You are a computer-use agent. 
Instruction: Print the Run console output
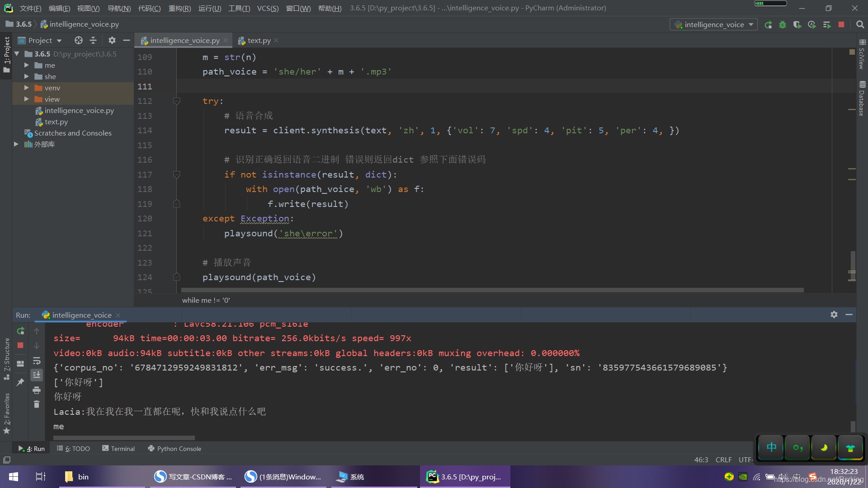37,390
